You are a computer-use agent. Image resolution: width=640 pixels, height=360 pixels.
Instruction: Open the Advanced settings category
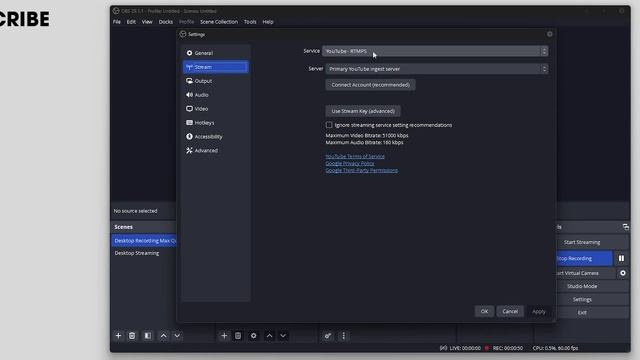pos(216,150)
